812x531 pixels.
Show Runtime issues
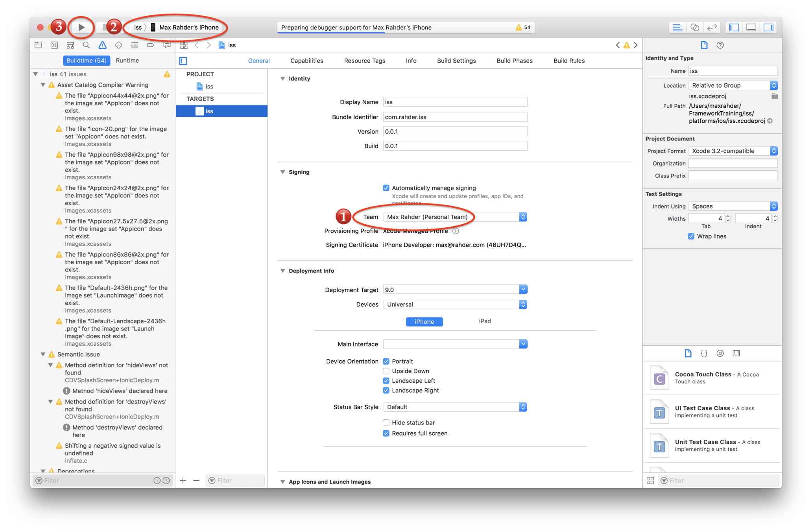[127, 61]
